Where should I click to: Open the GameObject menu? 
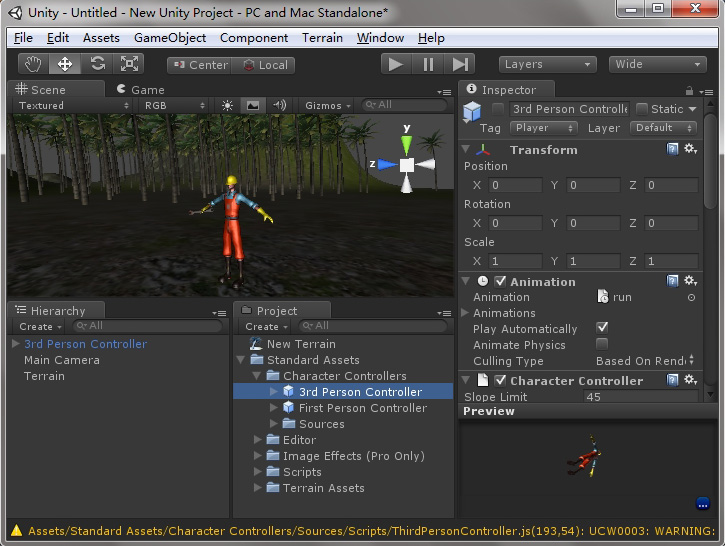170,38
